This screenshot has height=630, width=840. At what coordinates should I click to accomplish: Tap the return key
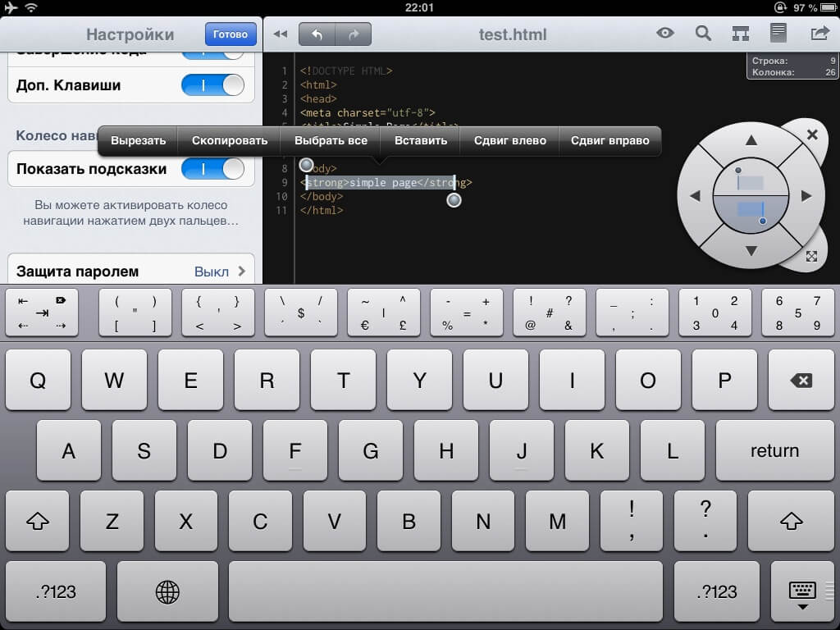click(x=774, y=450)
